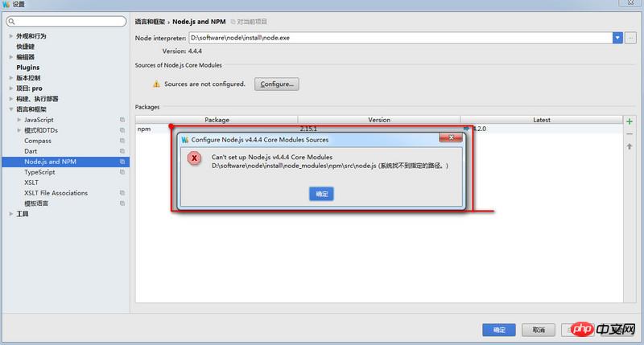Expand the 版本控制 section

pyautogui.click(x=10, y=78)
